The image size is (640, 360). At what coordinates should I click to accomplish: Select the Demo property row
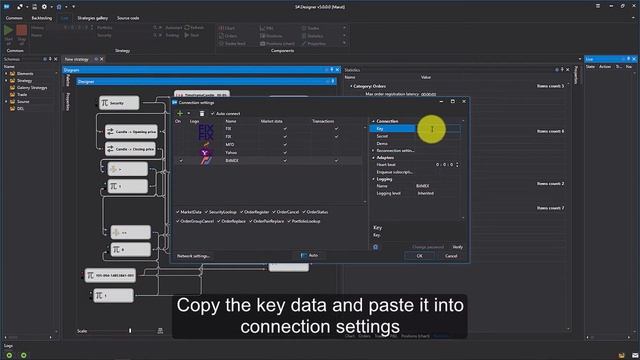click(415, 144)
